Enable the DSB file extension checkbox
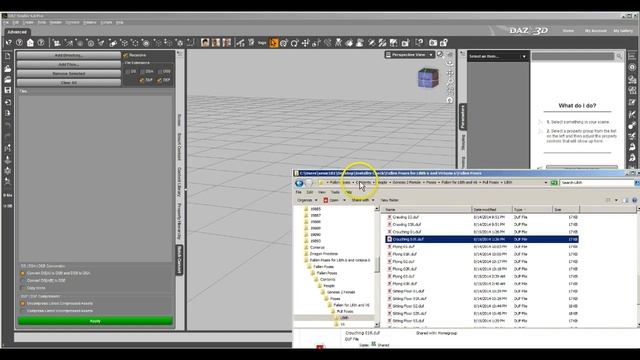Viewport: 640px width, 360px height. point(160,71)
